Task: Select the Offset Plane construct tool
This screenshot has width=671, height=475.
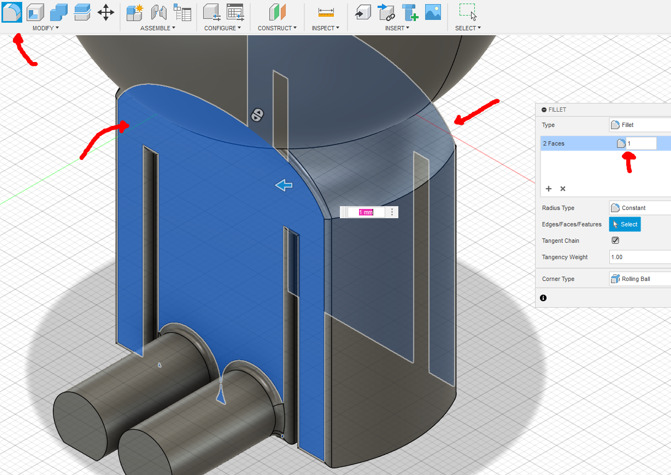Action: (x=277, y=12)
